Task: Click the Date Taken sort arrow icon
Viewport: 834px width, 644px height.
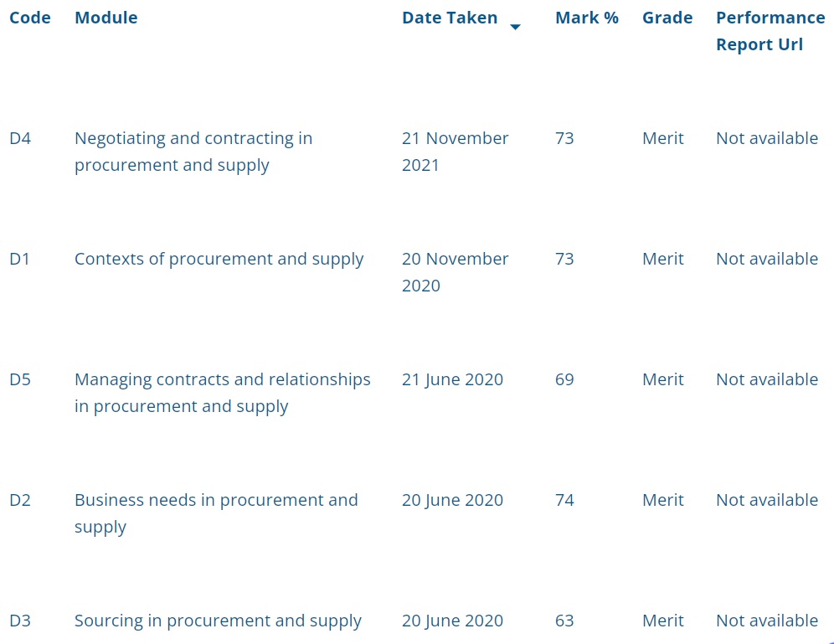Action: [515, 27]
